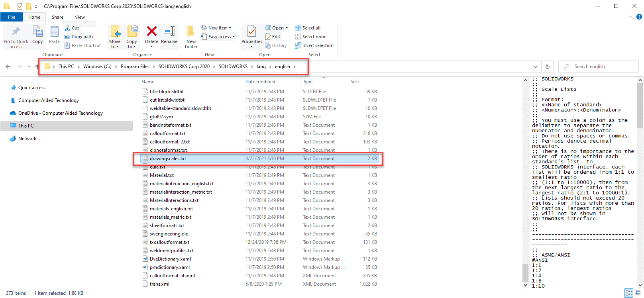Open the File menu tab
Image resolution: width=644 pixels, height=298 pixels.
[12, 17]
